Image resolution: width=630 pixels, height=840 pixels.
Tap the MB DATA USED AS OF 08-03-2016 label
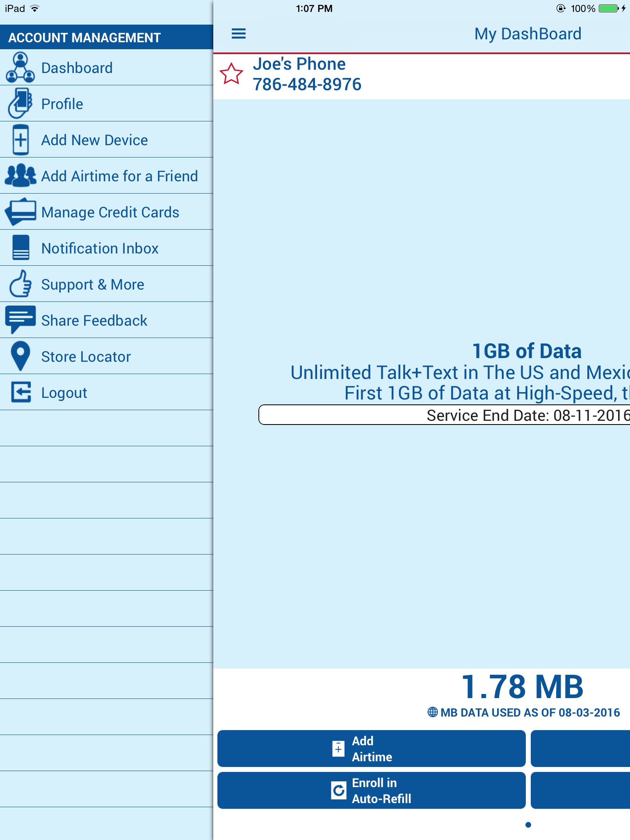[x=530, y=712]
